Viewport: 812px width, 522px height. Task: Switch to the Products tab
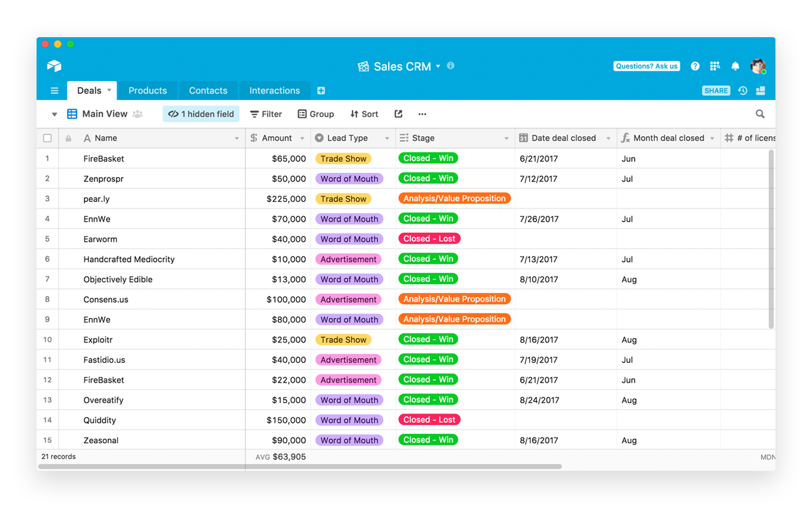tap(148, 90)
